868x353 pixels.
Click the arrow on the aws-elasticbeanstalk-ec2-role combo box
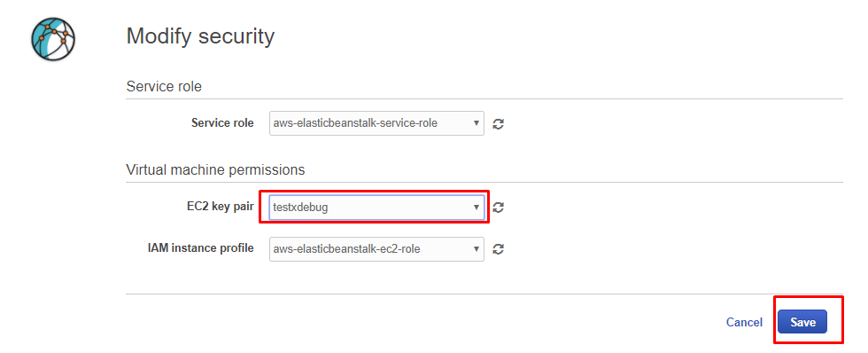click(476, 249)
